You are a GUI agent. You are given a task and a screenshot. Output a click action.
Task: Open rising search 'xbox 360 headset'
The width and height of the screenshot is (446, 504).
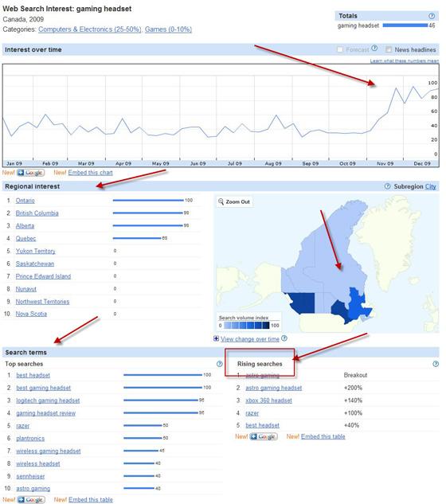(269, 400)
